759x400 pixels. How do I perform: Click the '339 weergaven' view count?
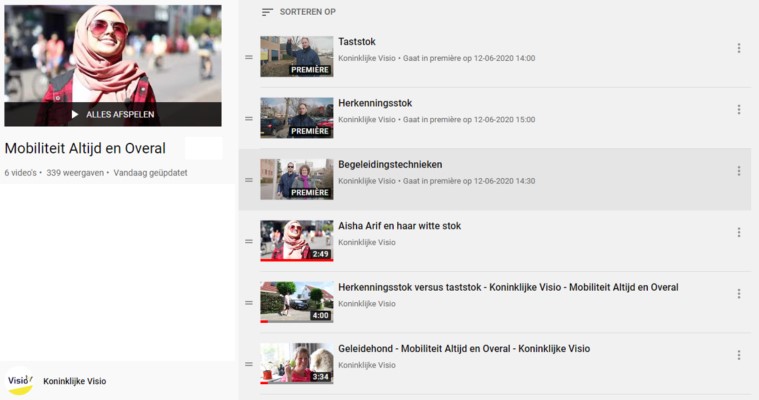coord(75,173)
